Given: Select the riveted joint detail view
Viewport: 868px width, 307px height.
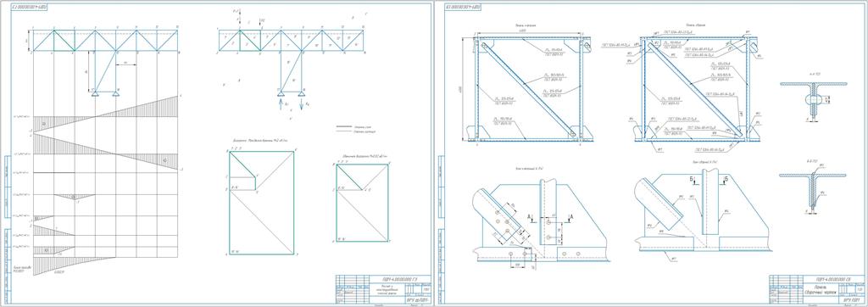Looking at the screenshot, I should 540,220.
